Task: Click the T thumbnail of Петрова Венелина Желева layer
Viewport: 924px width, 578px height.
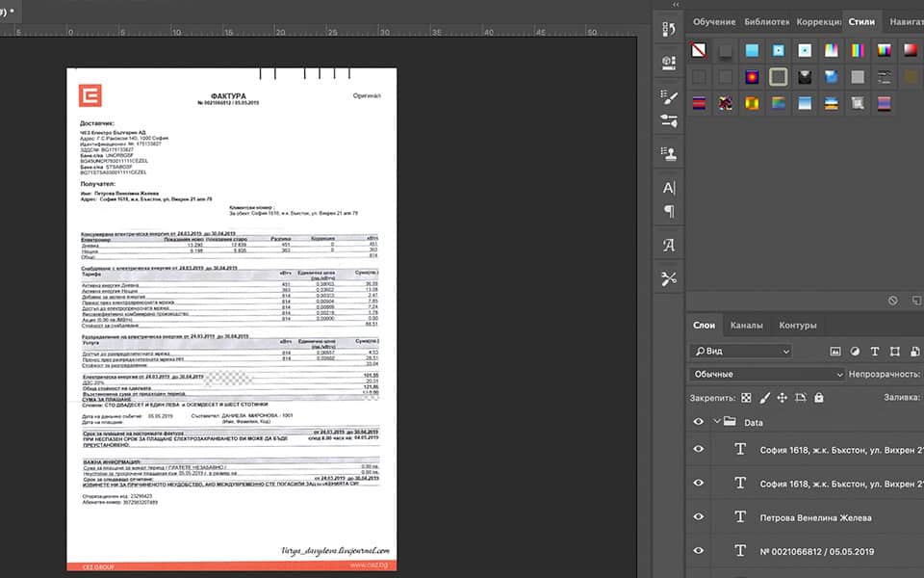Action: pos(741,517)
